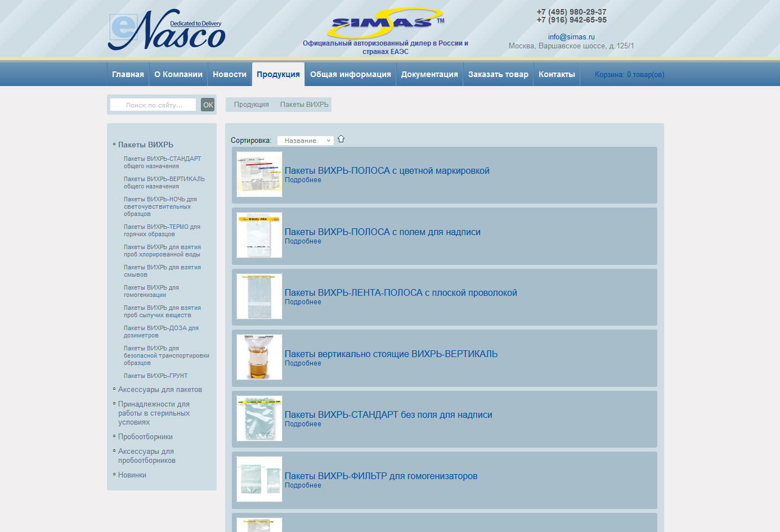Open Пакеты ВИХРЬ-СТАНДАРТ общего назначения
This screenshot has height=532, width=780.
[x=163, y=163]
